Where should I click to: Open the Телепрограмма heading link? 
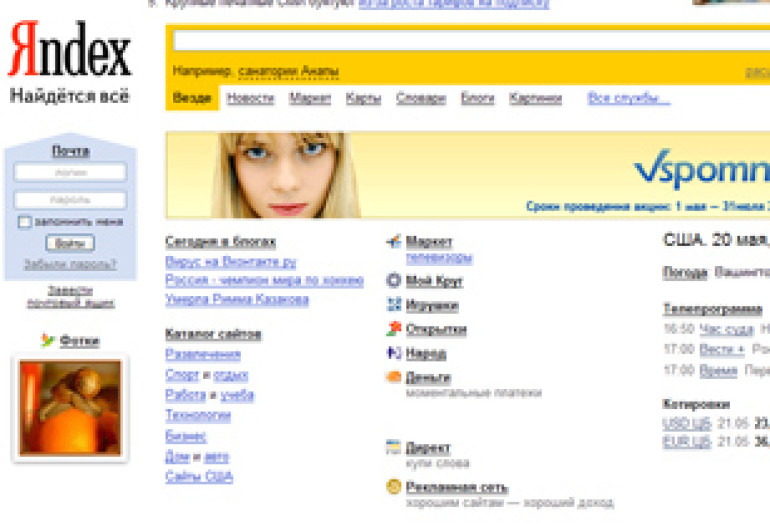(713, 309)
